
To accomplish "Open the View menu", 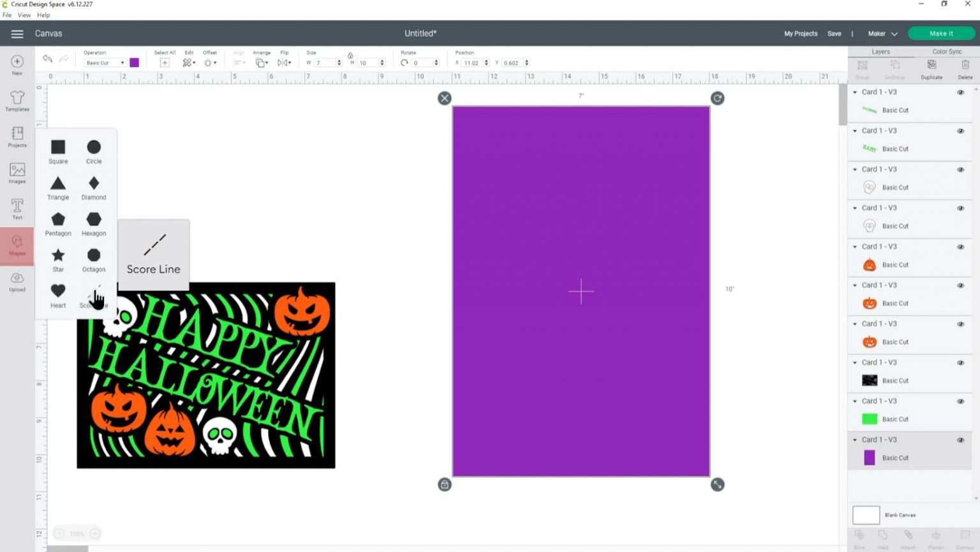I will tap(24, 15).
